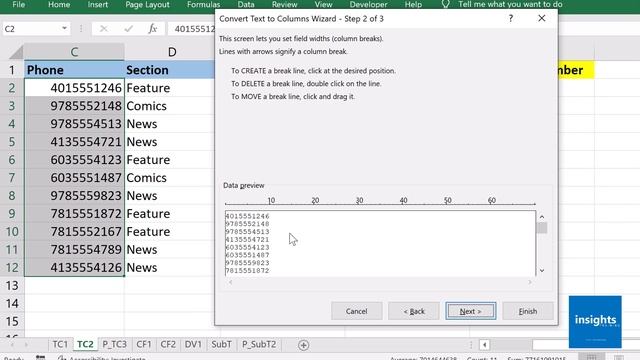Click the Select All corner triangle
This screenshot has height=360, width=640.
click(16, 52)
